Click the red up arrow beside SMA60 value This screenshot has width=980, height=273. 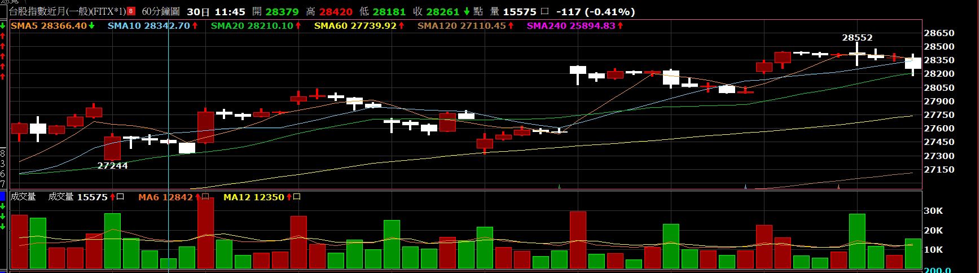401,25
